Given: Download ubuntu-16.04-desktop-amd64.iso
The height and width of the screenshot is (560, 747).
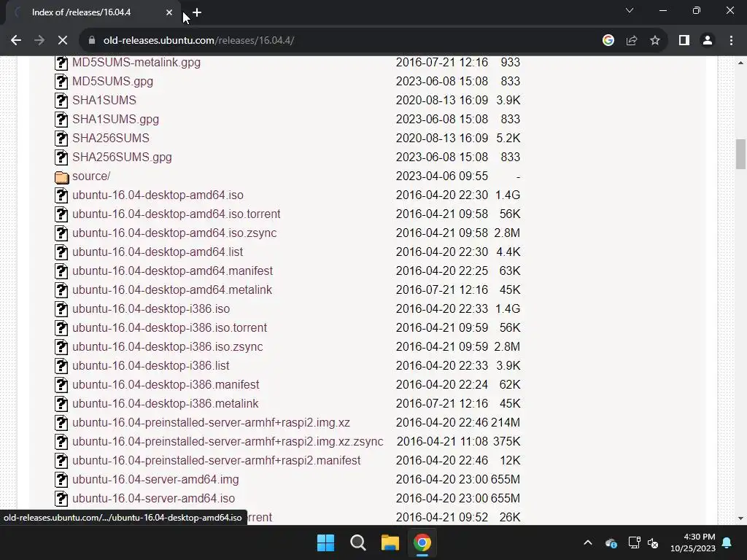Looking at the screenshot, I should [x=158, y=195].
